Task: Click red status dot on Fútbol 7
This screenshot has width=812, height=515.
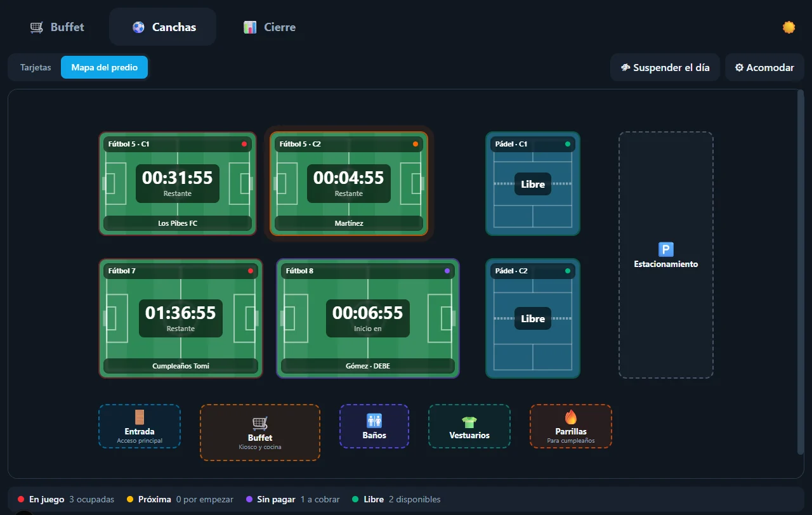Action: [x=251, y=271]
